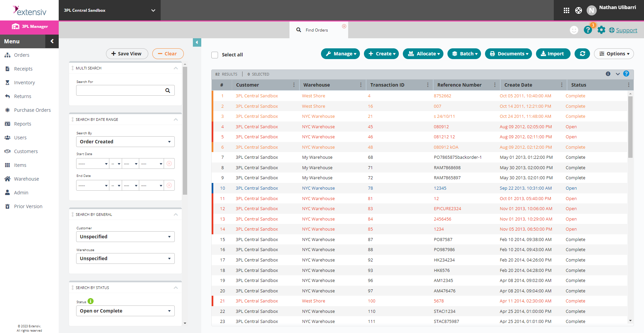Screen dimensions: 644x333
Task: Open the settings gear icon
Action: (601, 30)
